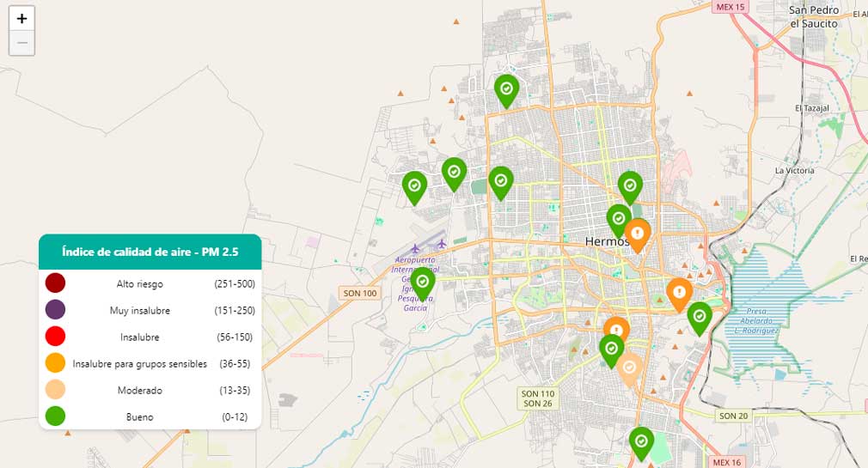Select the green marker nearest the Presa reservoir
The width and height of the screenshot is (868, 468).
[x=700, y=316]
